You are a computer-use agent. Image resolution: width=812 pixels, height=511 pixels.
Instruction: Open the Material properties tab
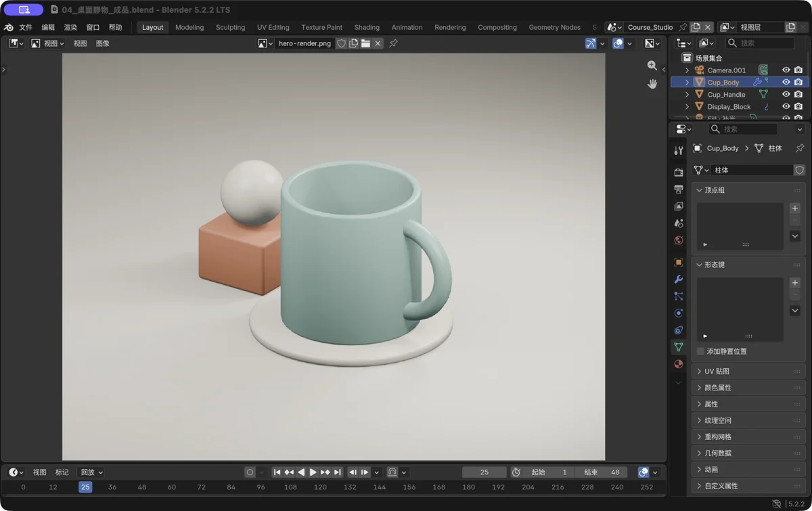[x=679, y=363]
